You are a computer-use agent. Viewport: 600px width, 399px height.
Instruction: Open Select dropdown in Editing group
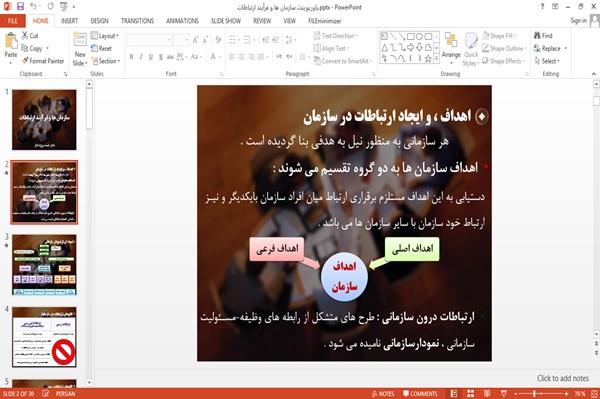click(x=547, y=61)
